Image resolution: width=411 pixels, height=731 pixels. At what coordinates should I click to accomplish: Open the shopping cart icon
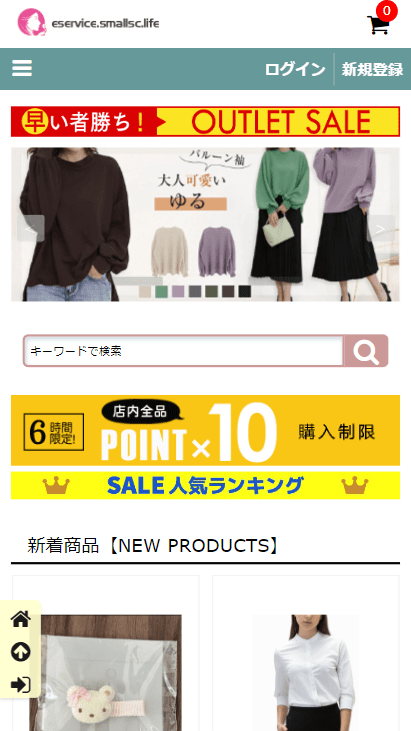click(x=378, y=25)
